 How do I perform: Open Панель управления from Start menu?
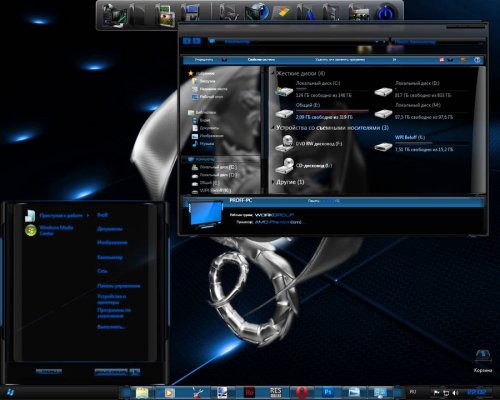tap(119, 286)
